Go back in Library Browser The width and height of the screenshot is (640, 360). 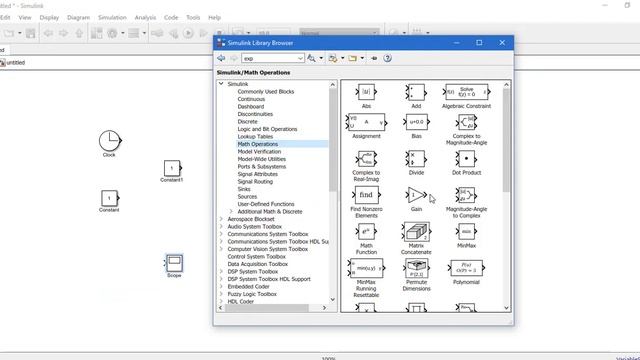point(221,58)
